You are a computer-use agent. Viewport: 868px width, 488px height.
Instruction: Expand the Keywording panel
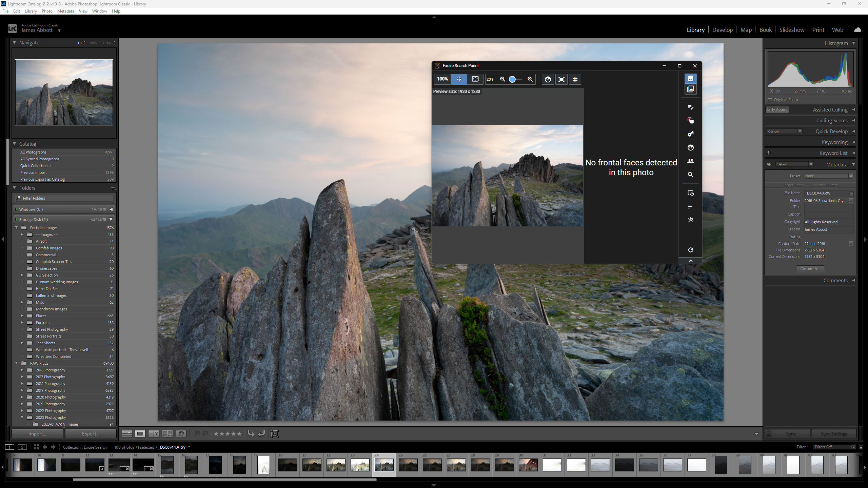click(834, 142)
